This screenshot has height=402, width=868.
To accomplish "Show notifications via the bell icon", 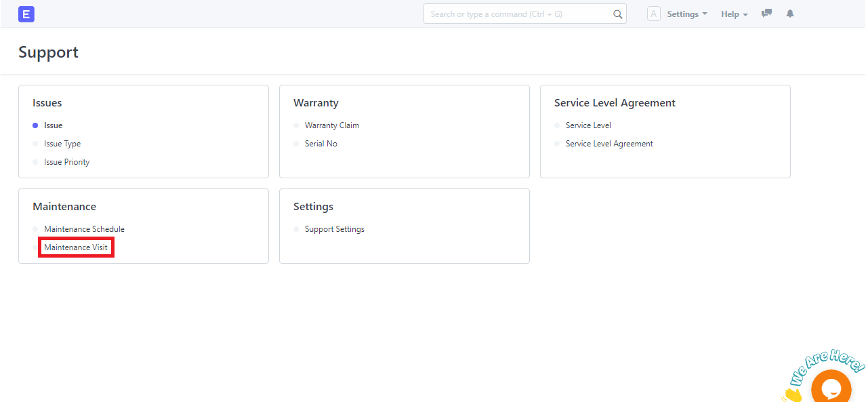I will tap(790, 14).
